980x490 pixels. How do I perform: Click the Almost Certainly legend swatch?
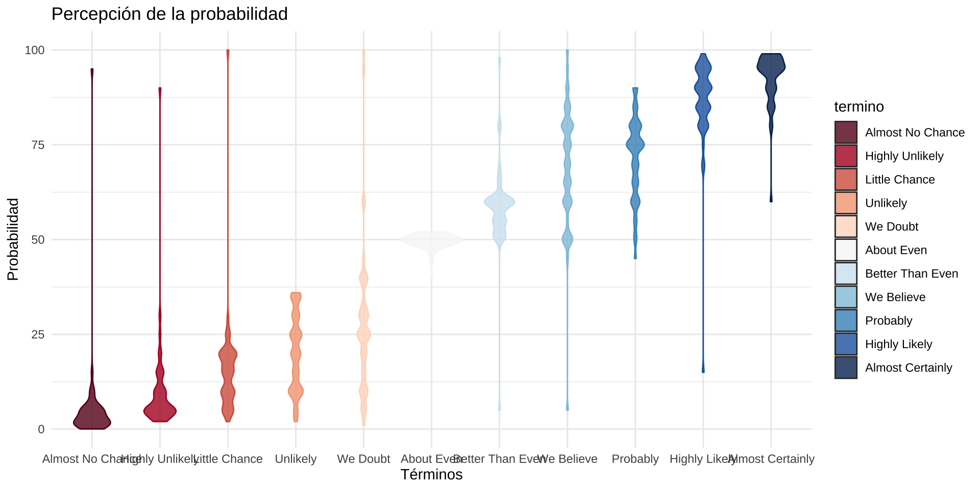pos(846,367)
